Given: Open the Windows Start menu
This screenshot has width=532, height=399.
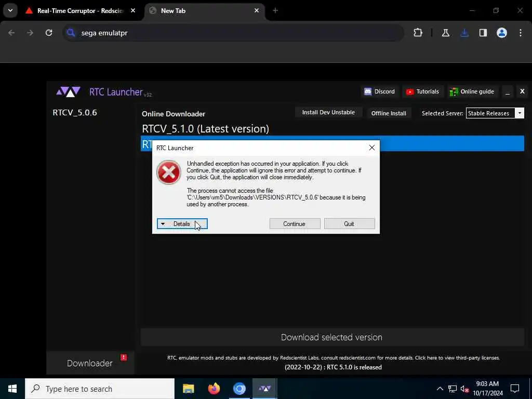Looking at the screenshot, I should pyautogui.click(x=12, y=389).
